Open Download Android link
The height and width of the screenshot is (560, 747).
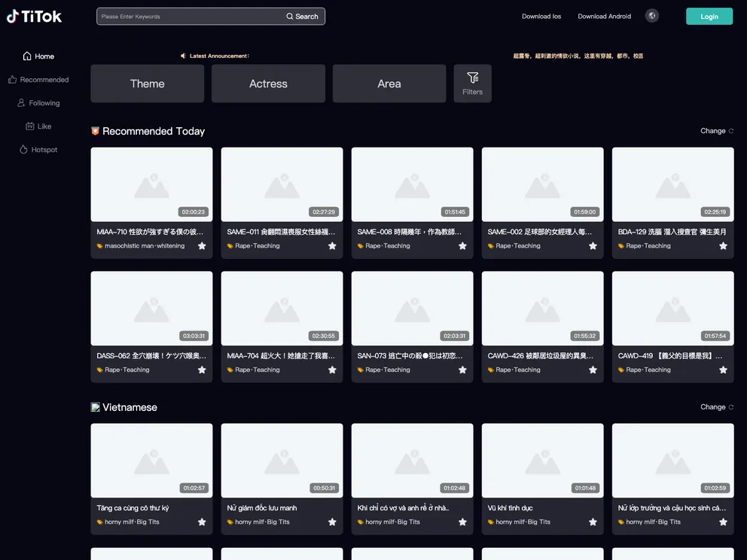tap(604, 16)
